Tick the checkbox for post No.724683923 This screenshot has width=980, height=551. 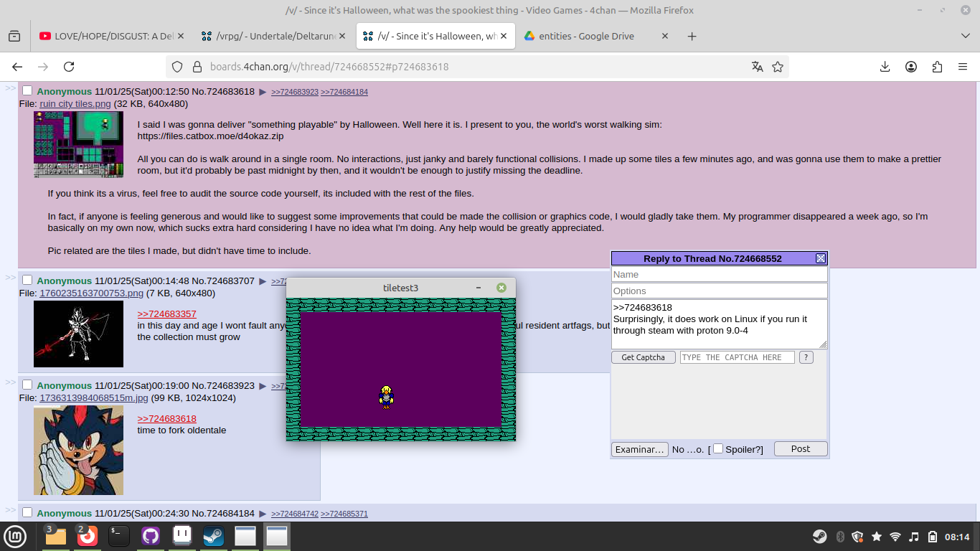click(x=27, y=385)
